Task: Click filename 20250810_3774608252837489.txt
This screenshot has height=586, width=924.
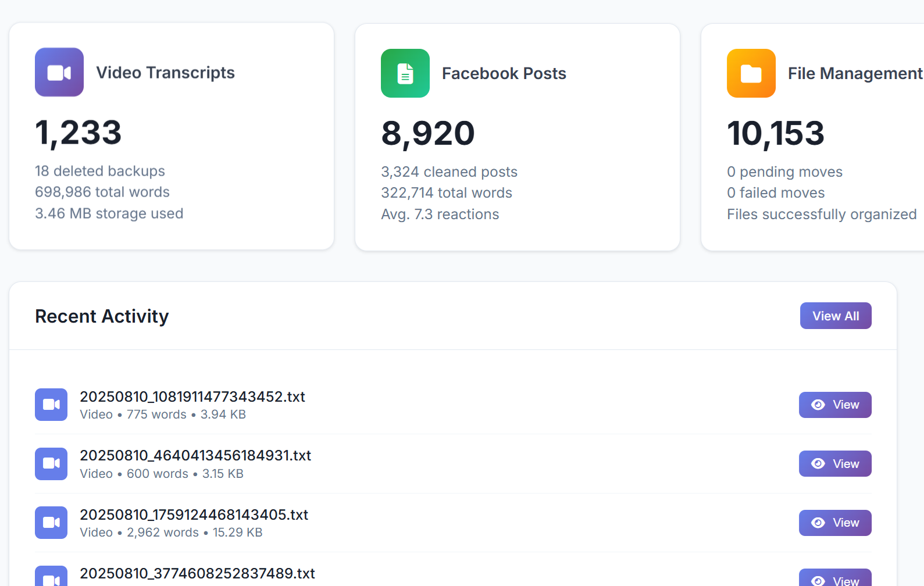Action: [x=198, y=573]
